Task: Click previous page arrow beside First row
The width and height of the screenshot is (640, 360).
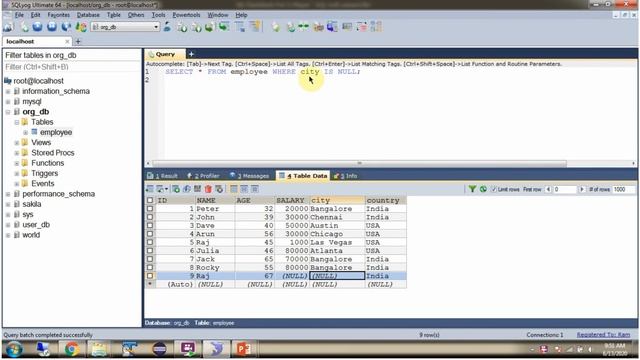Action: [x=548, y=189]
